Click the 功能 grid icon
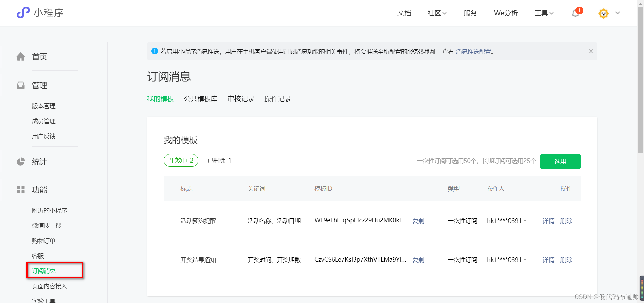The height and width of the screenshot is (303, 644). pos(21,190)
